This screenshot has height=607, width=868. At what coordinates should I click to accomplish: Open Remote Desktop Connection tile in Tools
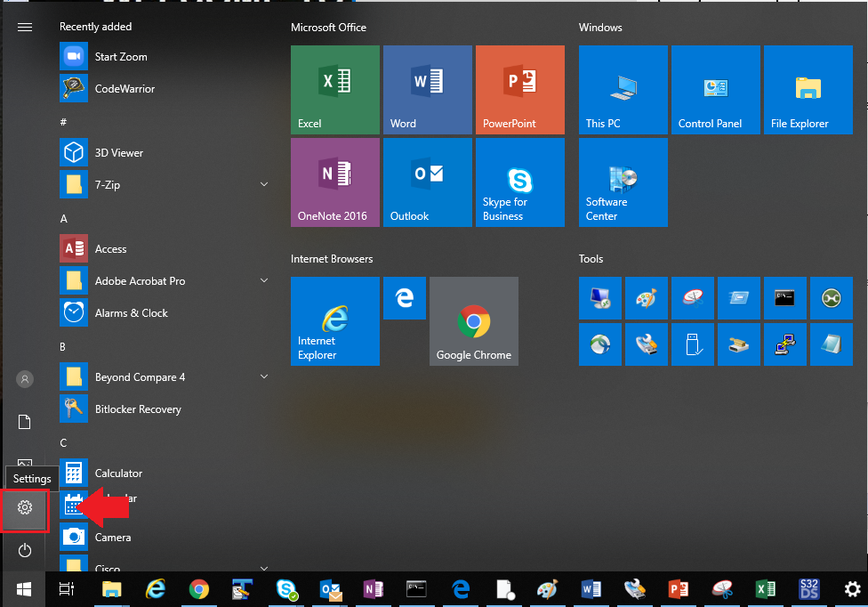point(600,298)
